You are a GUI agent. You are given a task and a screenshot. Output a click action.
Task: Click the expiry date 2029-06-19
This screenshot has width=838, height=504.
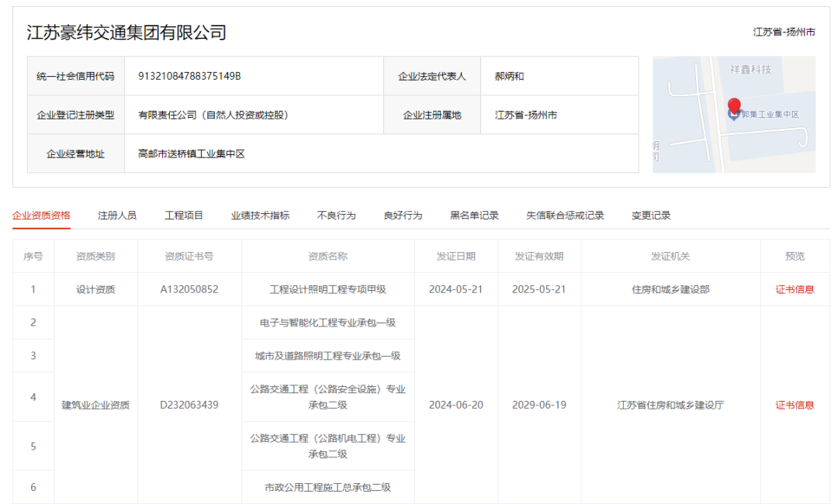(539, 406)
